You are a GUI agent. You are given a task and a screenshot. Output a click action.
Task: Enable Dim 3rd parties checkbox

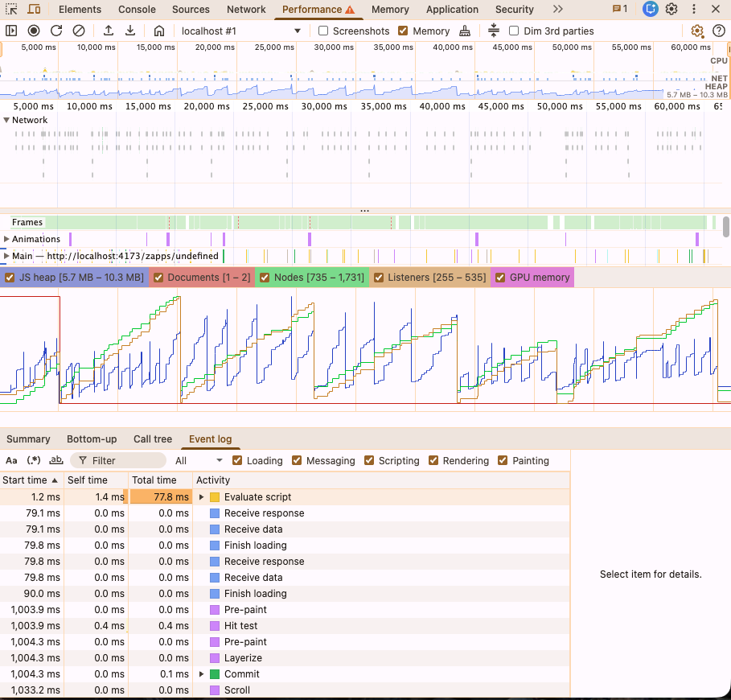click(514, 31)
